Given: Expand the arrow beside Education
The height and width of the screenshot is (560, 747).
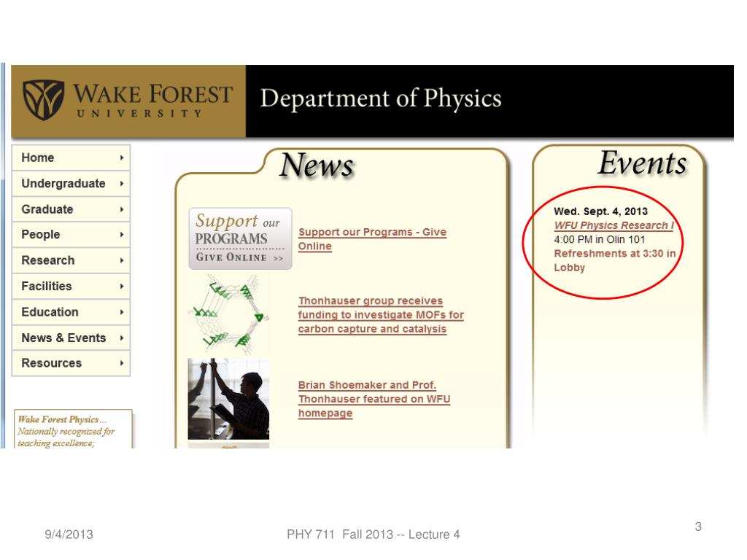Looking at the screenshot, I should coord(122,312).
